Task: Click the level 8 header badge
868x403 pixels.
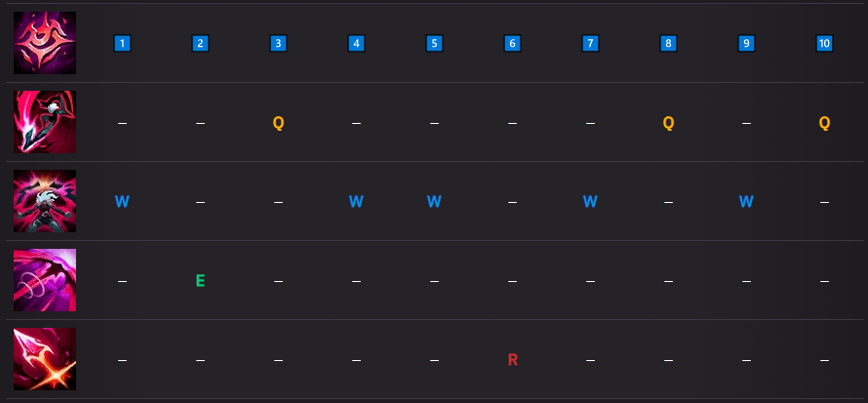Action: tap(668, 43)
